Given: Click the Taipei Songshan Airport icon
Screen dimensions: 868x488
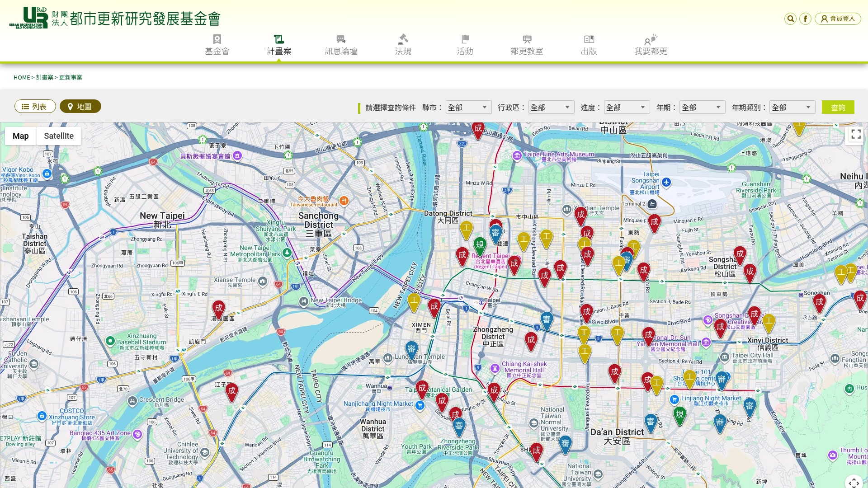Looking at the screenshot, I should [666, 183].
